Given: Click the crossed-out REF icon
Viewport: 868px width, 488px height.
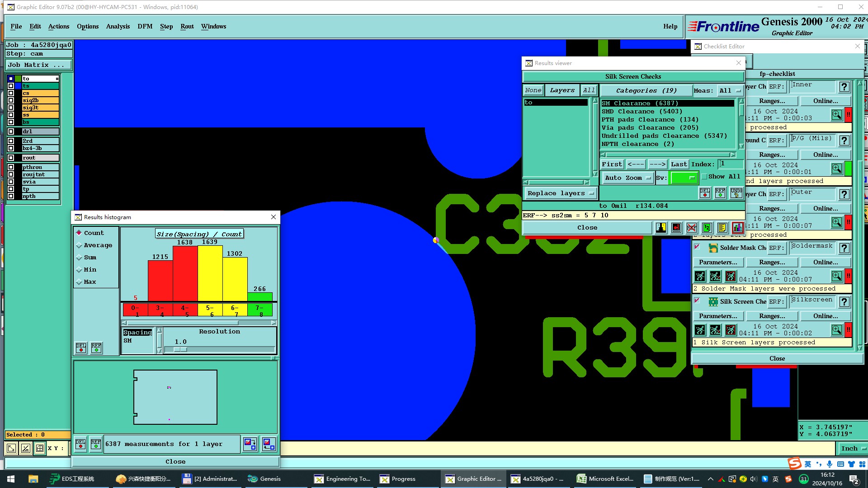Looking at the screenshot, I should [692, 228].
